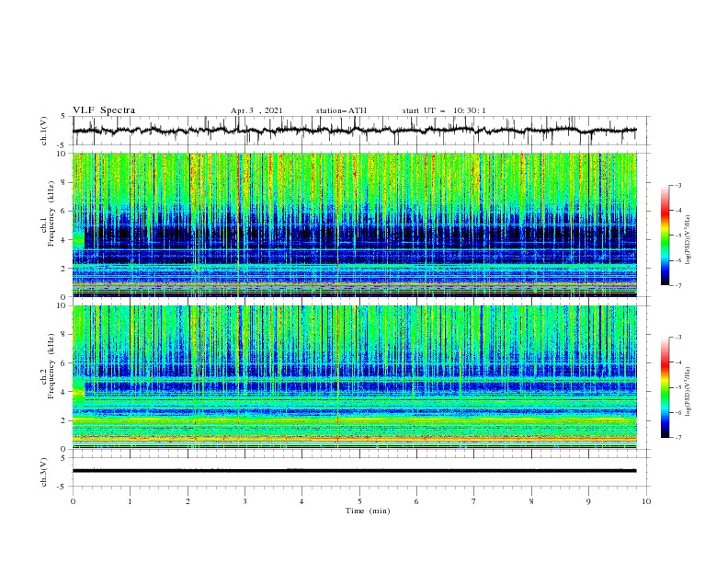Click the '7' tick on time axis
Viewport: 728px width, 563px height.
[x=474, y=501]
